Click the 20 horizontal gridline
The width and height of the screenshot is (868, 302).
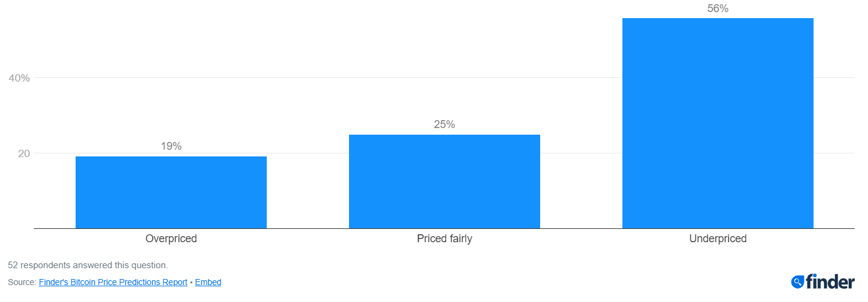444,153
